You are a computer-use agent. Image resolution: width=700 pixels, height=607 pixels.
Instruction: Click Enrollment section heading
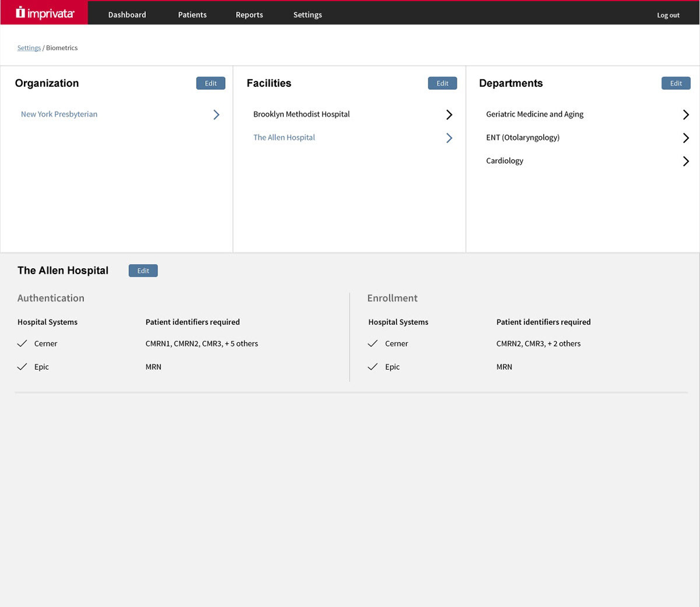click(x=393, y=298)
